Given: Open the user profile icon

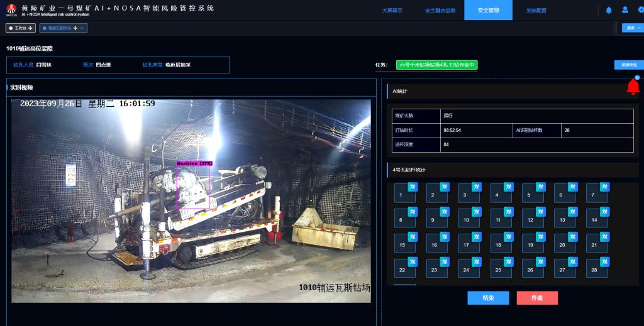Looking at the screenshot, I should point(625,10).
